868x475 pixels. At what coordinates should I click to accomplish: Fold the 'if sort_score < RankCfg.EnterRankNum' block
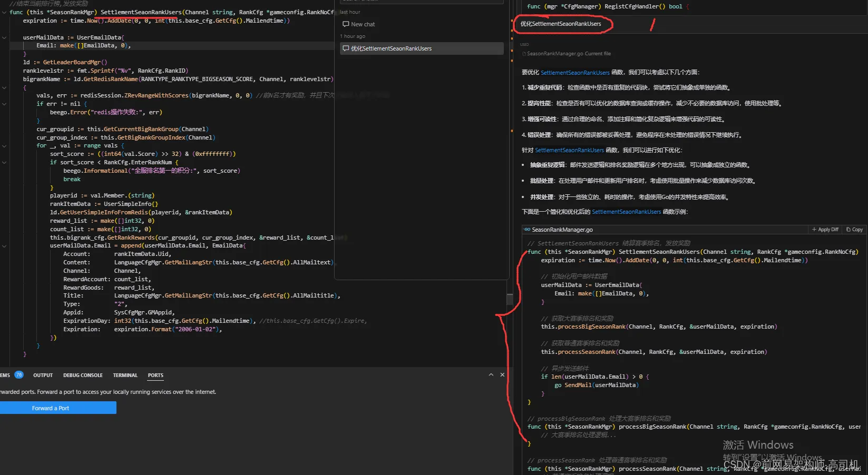[x=4, y=162]
